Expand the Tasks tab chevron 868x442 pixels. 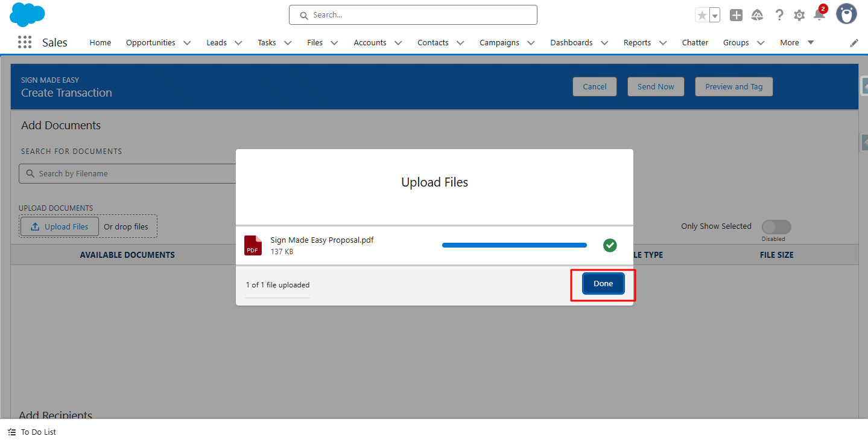pos(288,43)
